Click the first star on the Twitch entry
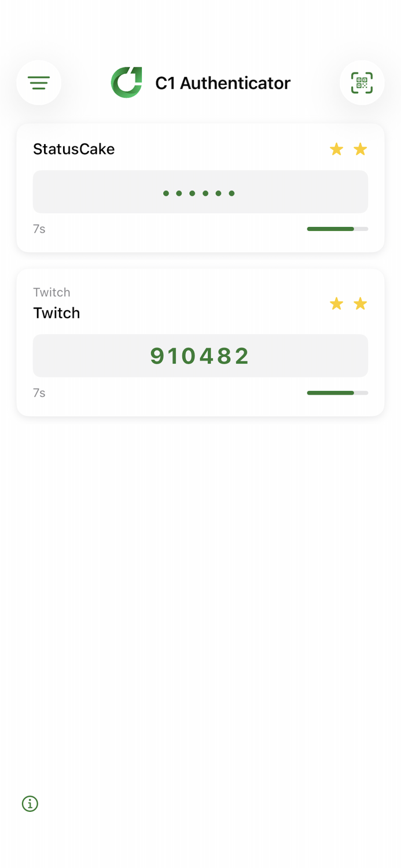This screenshot has width=401, height=868. click(x=336, y=303)
